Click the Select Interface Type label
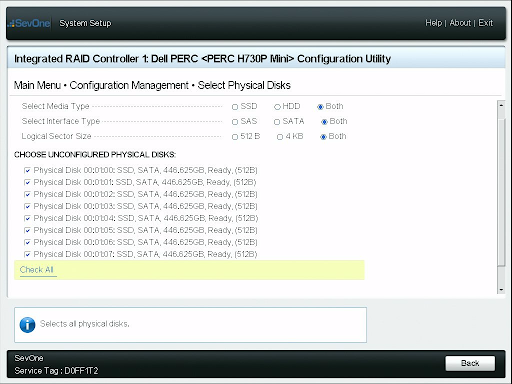This screenshot has width=512, height=384. 61,121
